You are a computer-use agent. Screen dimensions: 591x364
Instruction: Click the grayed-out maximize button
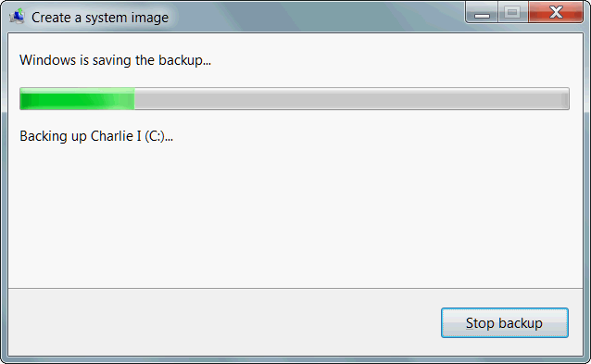coord(512,12)
